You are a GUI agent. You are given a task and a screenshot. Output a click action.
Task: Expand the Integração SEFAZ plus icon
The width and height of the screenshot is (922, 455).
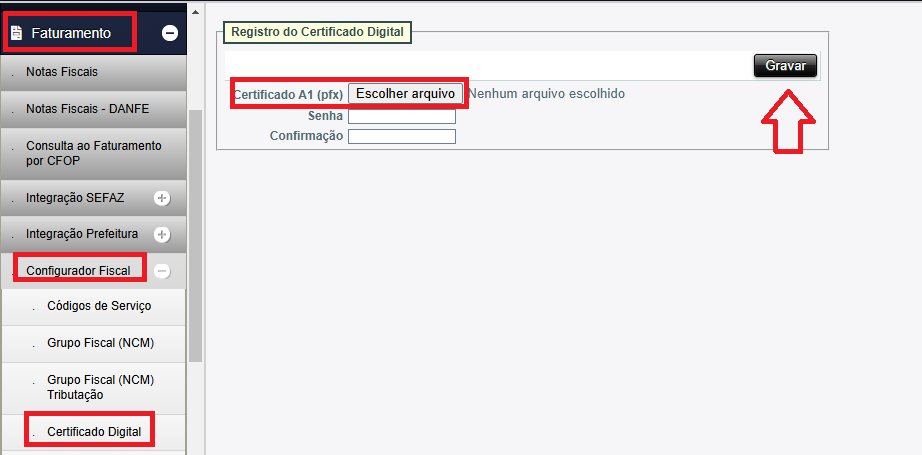162,198
